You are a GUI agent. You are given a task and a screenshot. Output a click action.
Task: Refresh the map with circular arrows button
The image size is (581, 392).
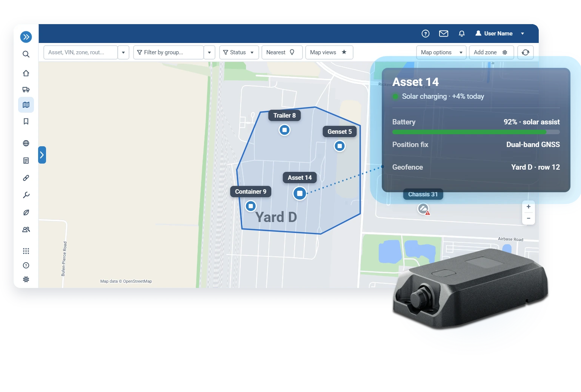pos(526,52)
